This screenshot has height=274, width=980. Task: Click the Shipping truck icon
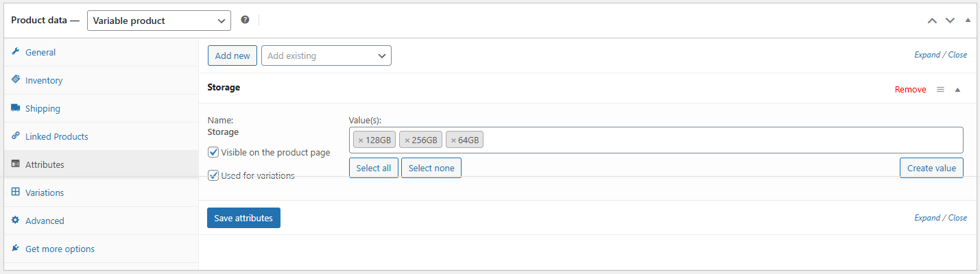point(16,108)
